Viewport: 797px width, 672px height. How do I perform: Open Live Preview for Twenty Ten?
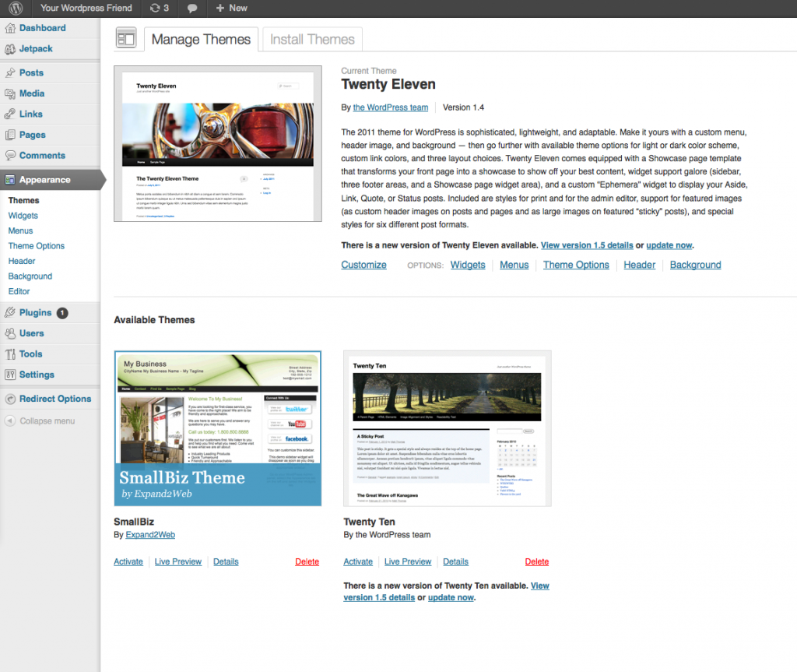pos(408,561)
